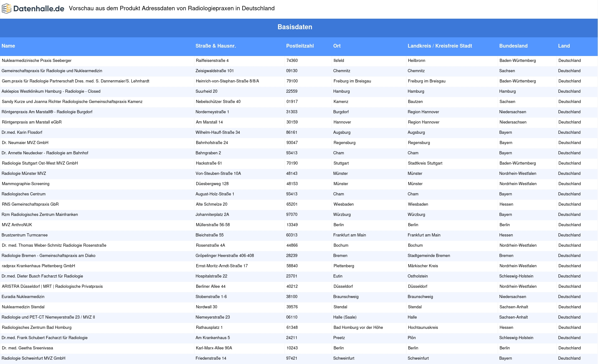The image size is (598, 364).
Task: Click Radiologie Stuttgart Ost-West MVZ GmbH
Action: pos(40,163)
